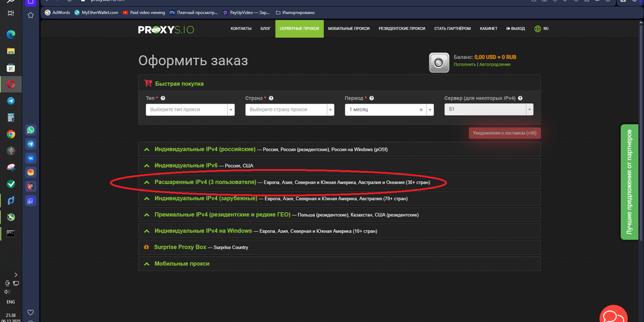
Task: Open the 'Paid video viewing' bookmark
Action: point(144,13)
